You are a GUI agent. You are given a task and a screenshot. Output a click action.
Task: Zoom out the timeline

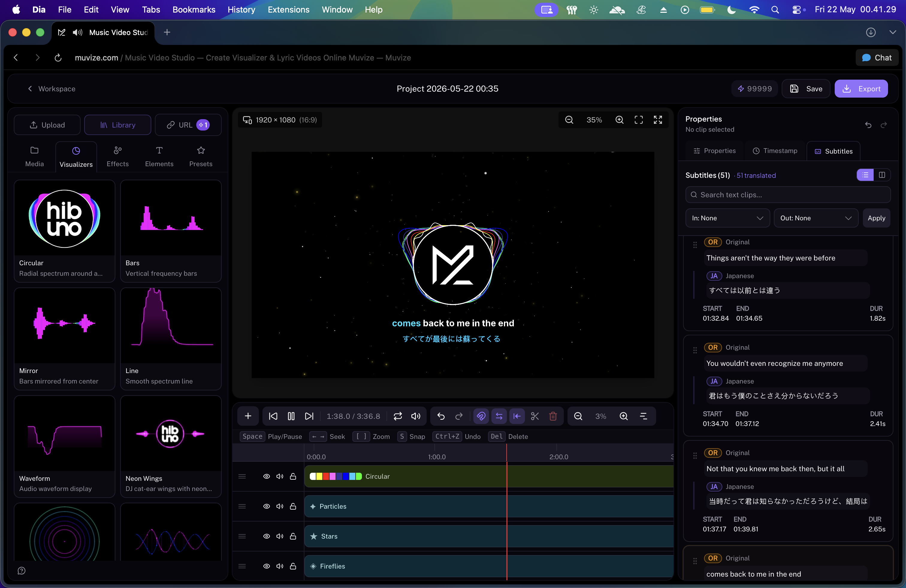578,416
